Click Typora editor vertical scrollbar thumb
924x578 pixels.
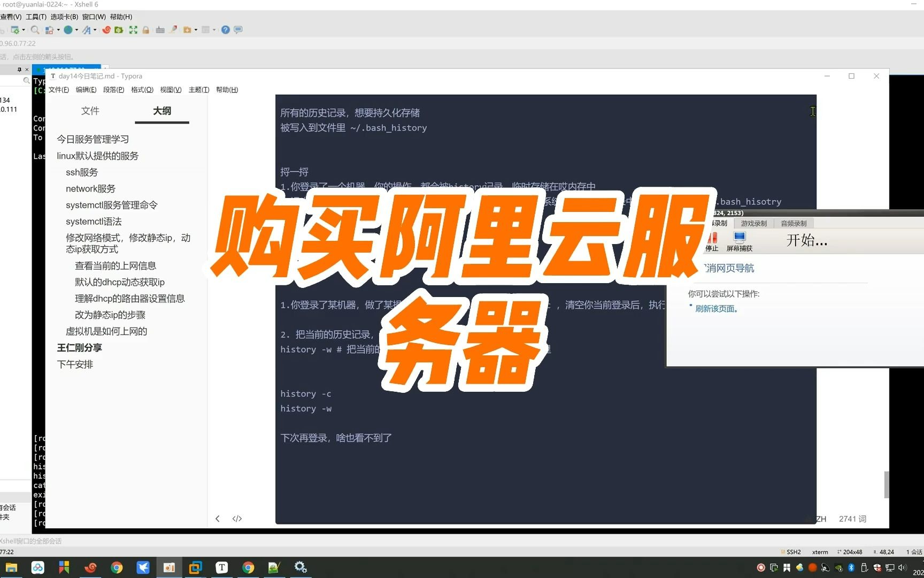[887, 485]
